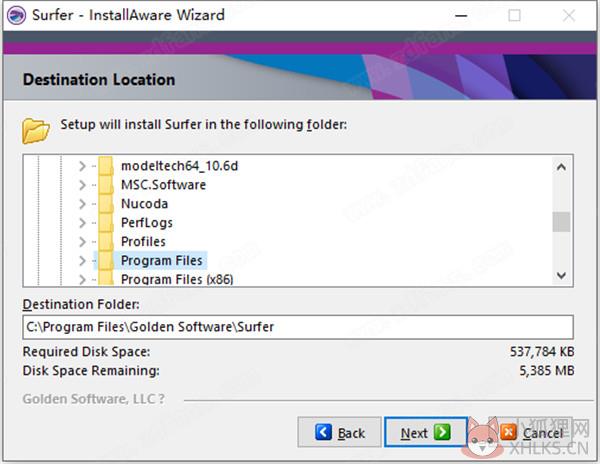Select Nucoda in folder tree
600x464 pixels.
point(144,204)
